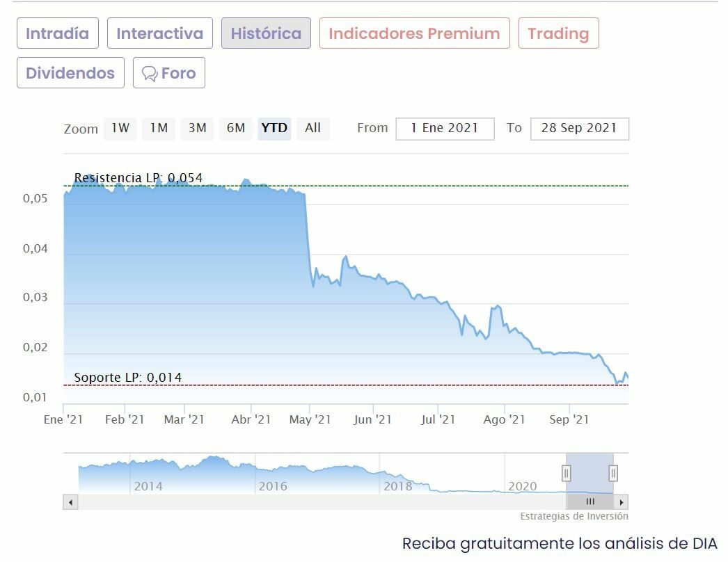Click the From date field
The height and width of the screenshot is (562, 728).
(x=445, y=129)
